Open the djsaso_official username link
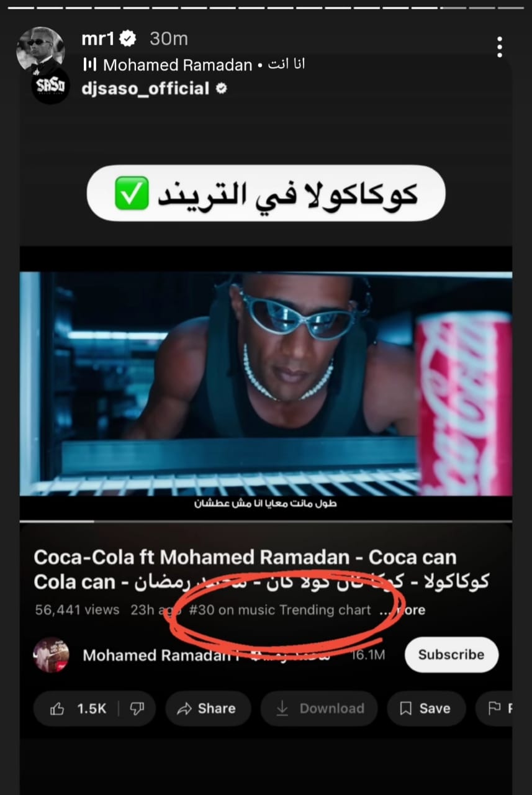The width and height of the screenshot is (532, 795). (x=145, y=88)
